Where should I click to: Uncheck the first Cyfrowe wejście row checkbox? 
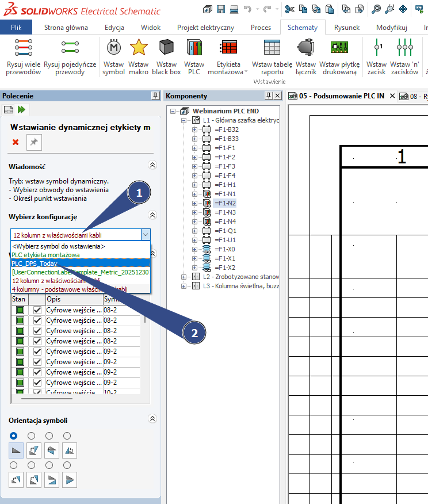pos(37,310)
